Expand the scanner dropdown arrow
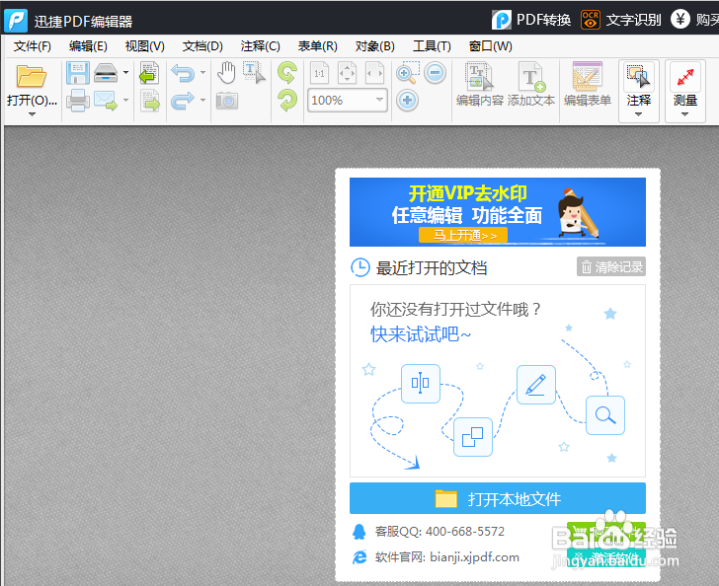Screen dimensions: 719x586 click(x=126, y=72)
